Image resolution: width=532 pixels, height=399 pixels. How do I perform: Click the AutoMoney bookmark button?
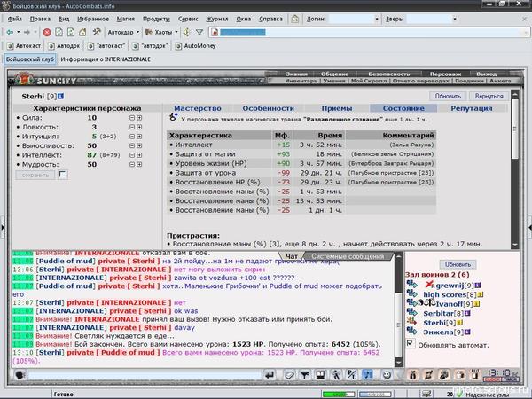tap(195, 46)
